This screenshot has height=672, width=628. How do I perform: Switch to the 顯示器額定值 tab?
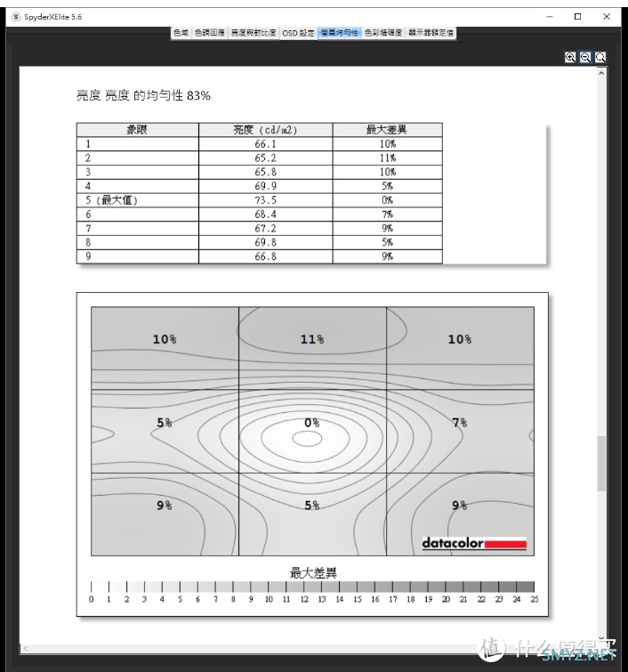pos(431,33)
